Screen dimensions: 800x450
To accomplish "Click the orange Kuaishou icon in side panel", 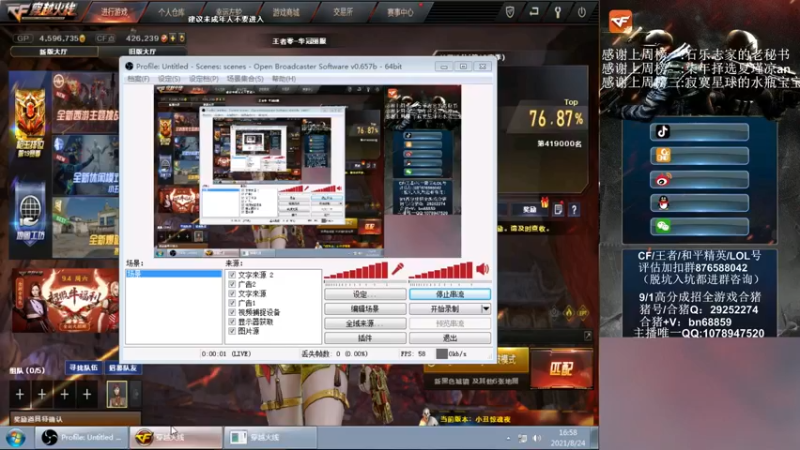I will pos(663,155).
